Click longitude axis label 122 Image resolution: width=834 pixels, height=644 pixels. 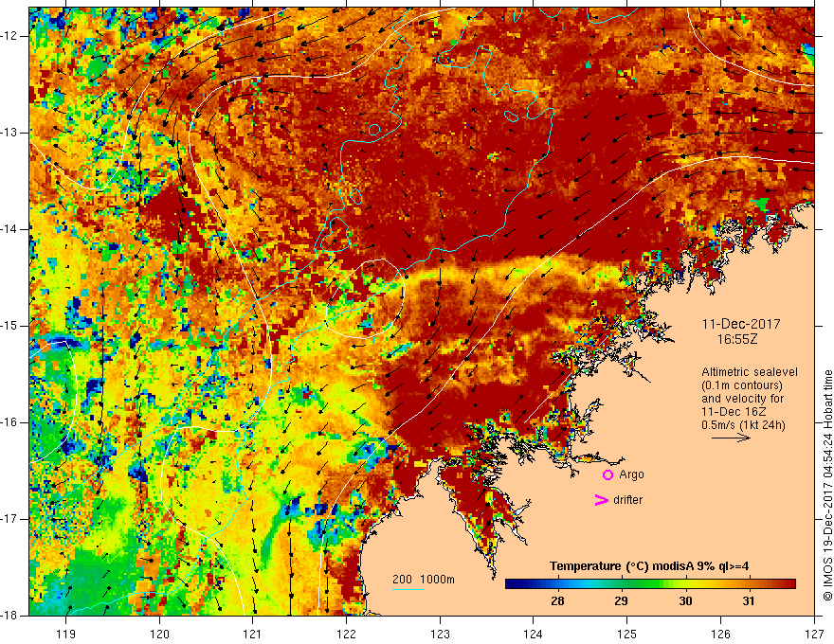tap(346, 634)
